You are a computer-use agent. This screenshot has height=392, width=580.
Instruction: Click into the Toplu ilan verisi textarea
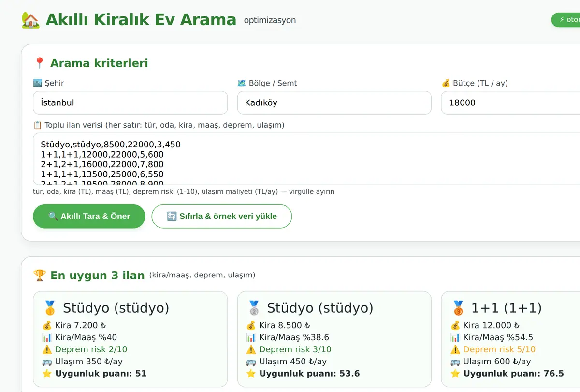(307, 159)
